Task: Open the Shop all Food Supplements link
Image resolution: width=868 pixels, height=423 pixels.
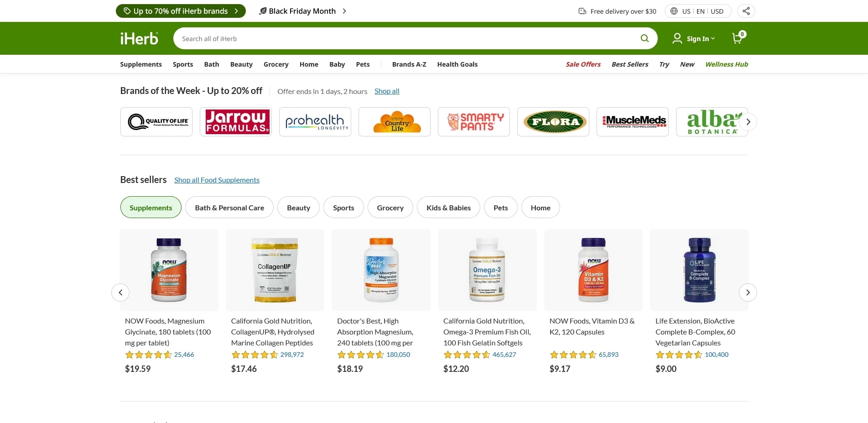Action: pos(217,180)
